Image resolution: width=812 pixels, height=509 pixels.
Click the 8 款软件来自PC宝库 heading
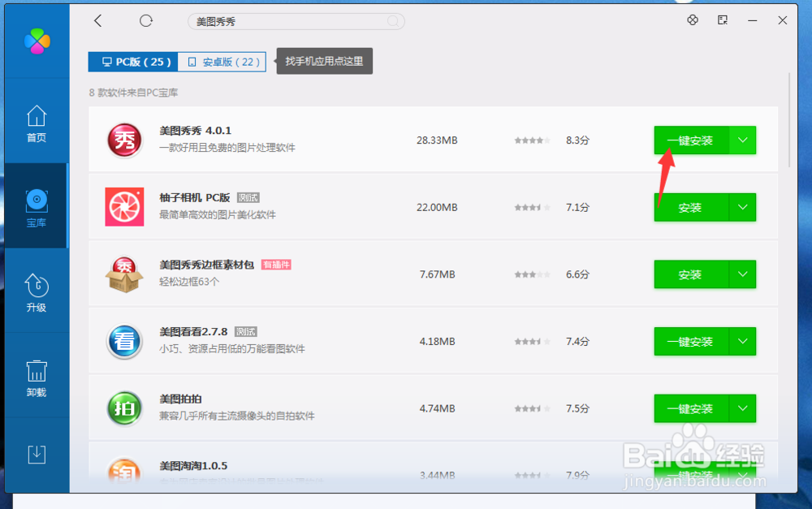click(x=134, y=93)
